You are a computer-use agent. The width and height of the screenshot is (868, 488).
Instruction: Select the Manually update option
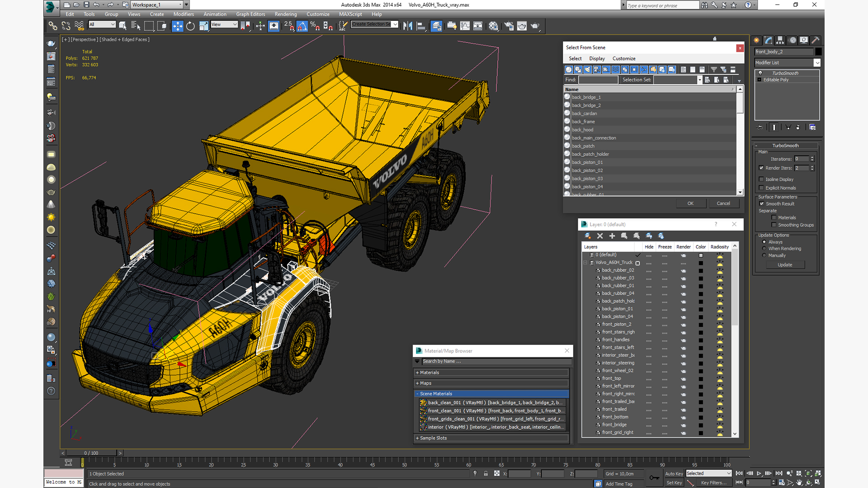click(x=764, y=255)
